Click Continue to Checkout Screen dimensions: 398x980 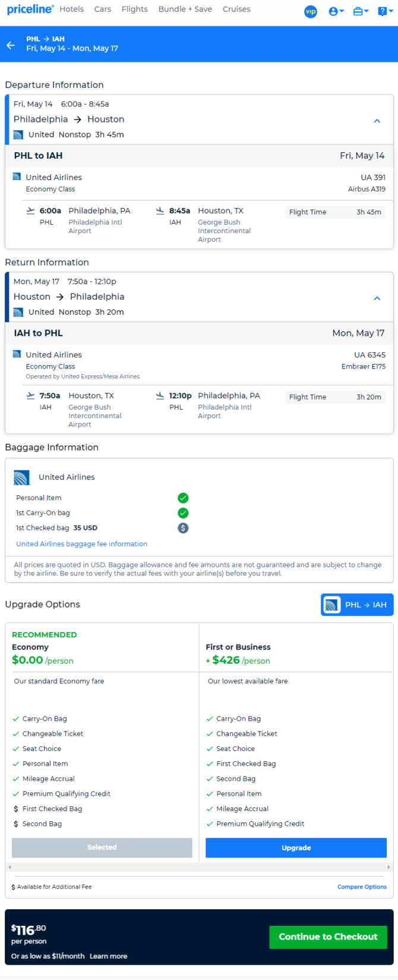pyautogui.click(x=328, y=937)
